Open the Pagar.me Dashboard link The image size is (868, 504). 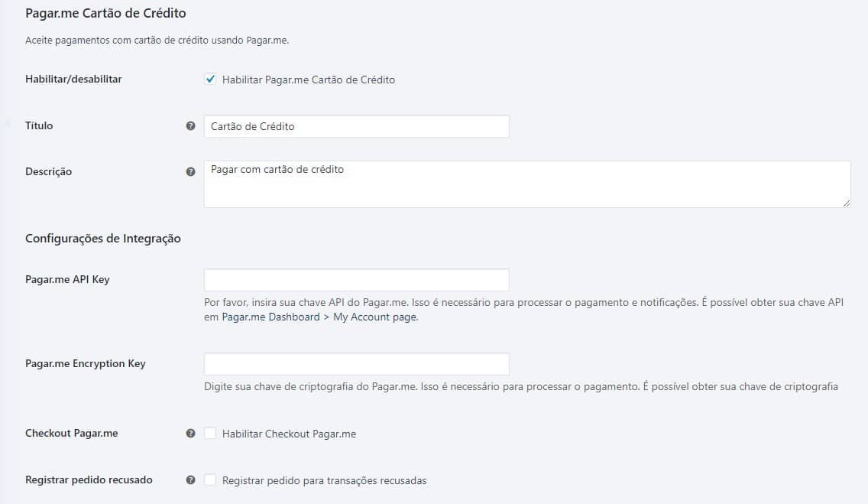[x=270, y=317]
